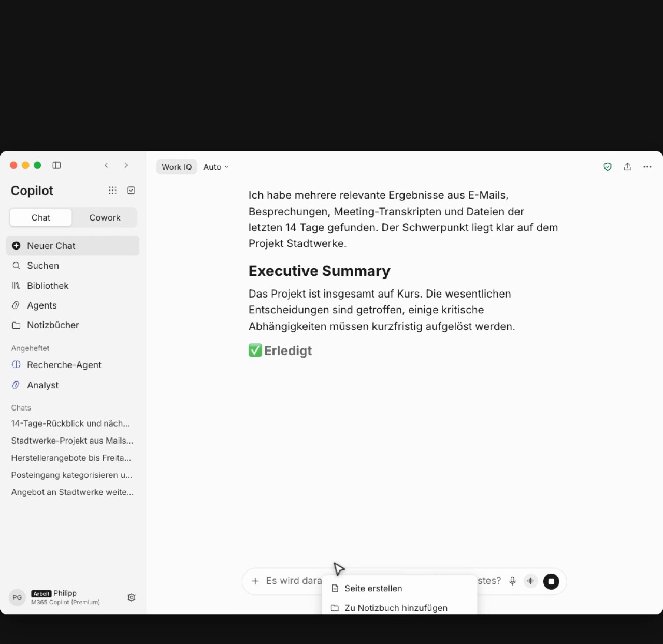
Task: Click the Philipp account name
Action: click(65, 593)
